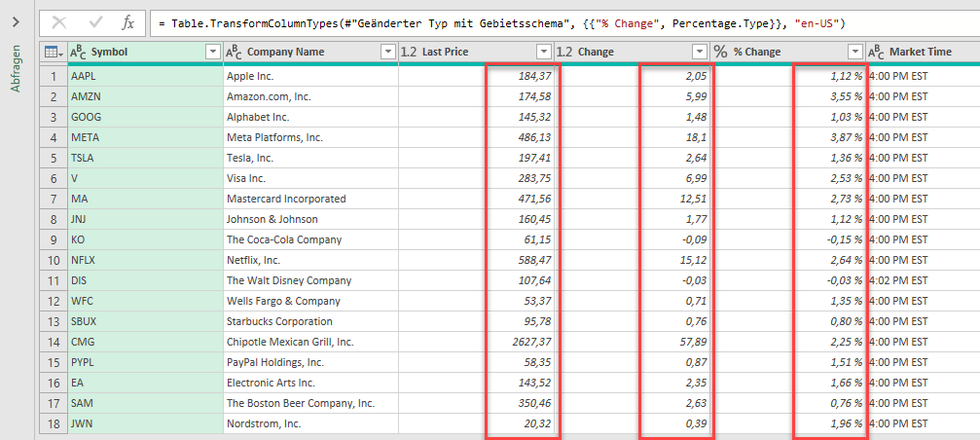Screen dimensions: 980x440
Task: Click the AAPL symbol cell
Action: (x=146, y=77)
